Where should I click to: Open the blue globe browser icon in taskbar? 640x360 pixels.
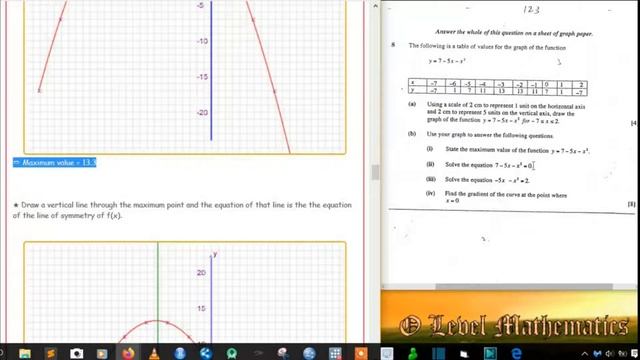(x=309, y=353)
